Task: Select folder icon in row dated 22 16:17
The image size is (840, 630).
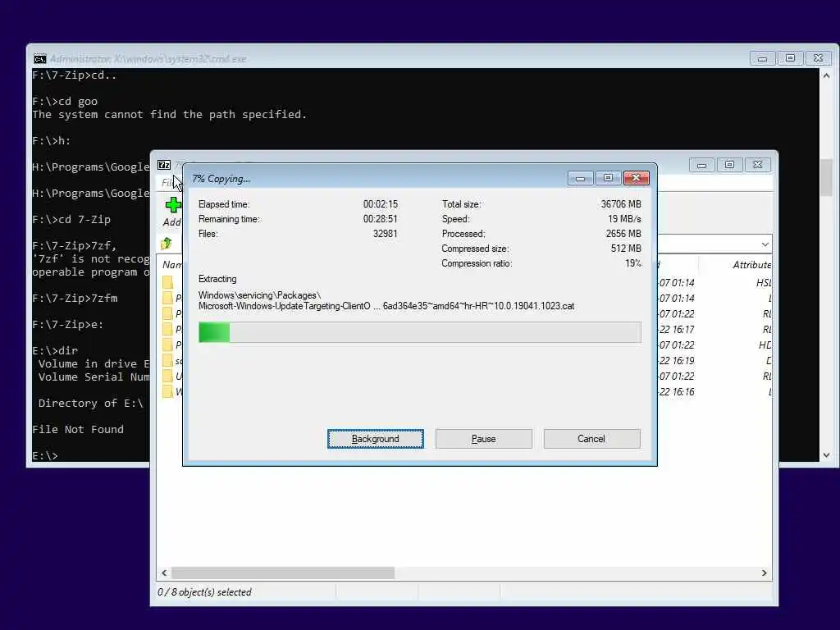Action: coord(167,329)
